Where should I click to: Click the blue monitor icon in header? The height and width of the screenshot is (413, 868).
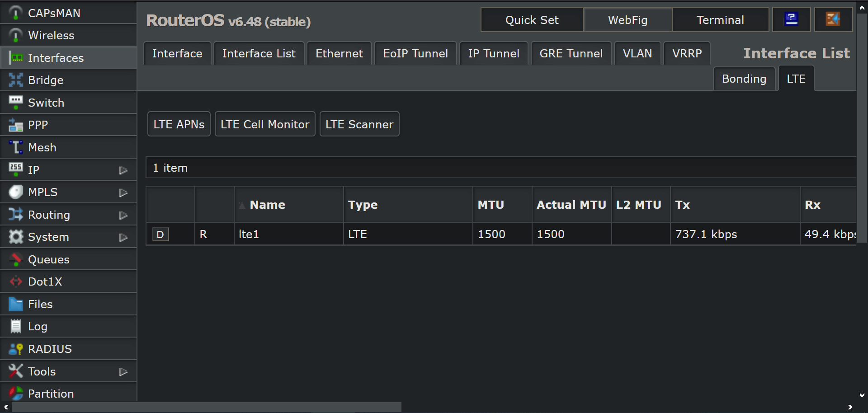tap(791, 19)
